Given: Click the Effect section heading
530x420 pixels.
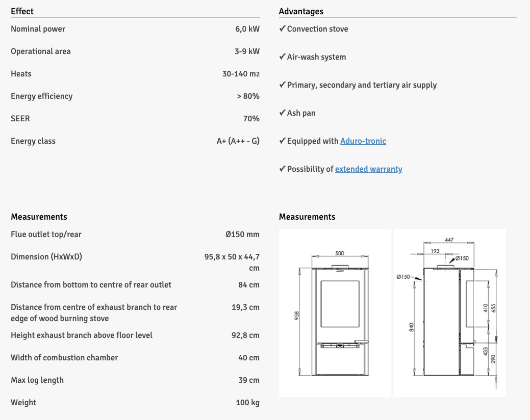Looking at the screenshot, I should (x=22, y=11).
